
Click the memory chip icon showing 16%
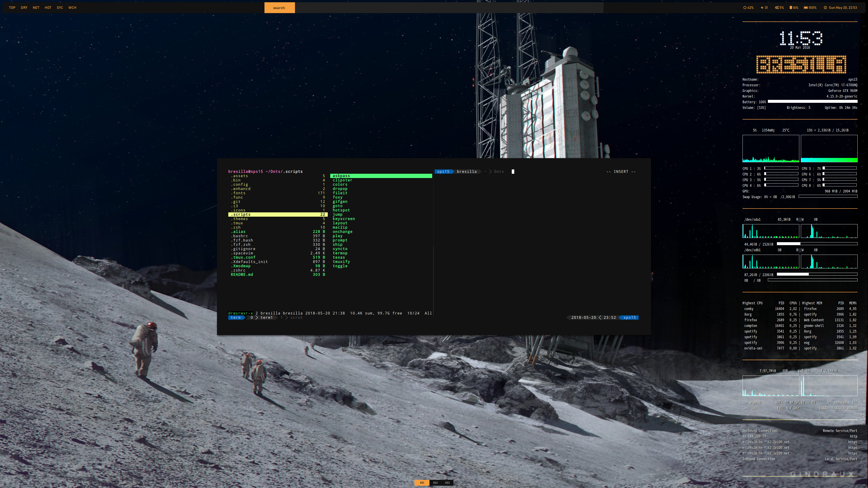pos(791,8)
